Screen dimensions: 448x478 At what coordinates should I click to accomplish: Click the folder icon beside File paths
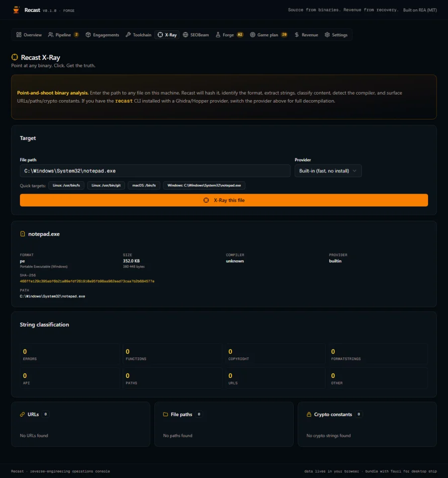(x=165, y=414)
